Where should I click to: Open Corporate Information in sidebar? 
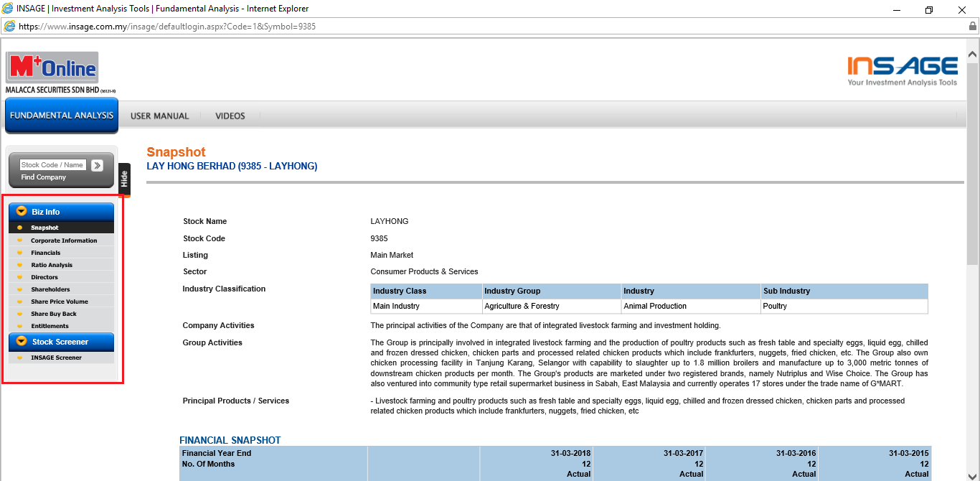point(64,240)
